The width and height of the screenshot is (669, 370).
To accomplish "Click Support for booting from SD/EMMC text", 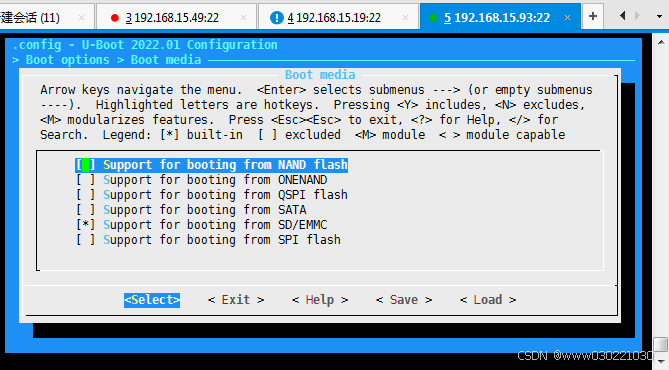I will (215, 224).
